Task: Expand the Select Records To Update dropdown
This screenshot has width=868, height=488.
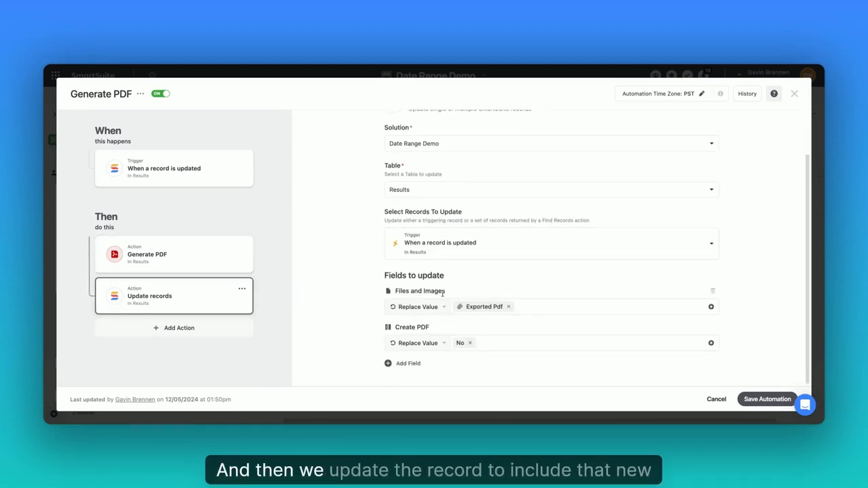Action: 551,243
